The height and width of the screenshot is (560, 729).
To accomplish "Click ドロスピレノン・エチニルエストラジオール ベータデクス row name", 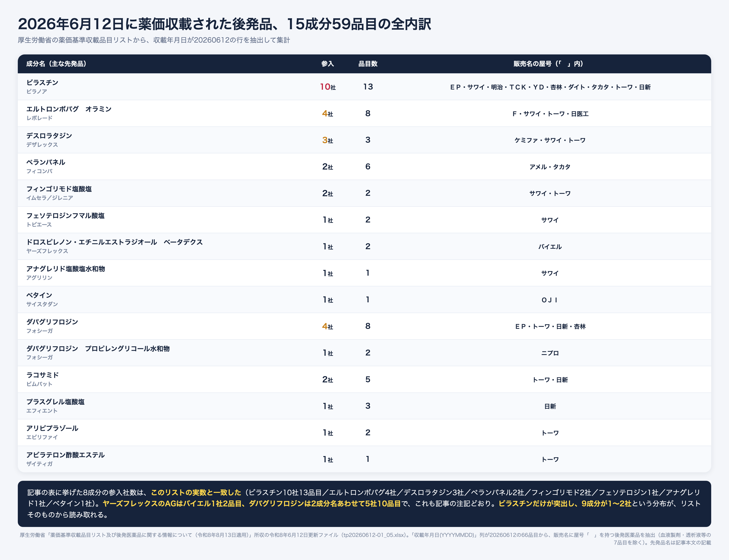I will [114, 242].
